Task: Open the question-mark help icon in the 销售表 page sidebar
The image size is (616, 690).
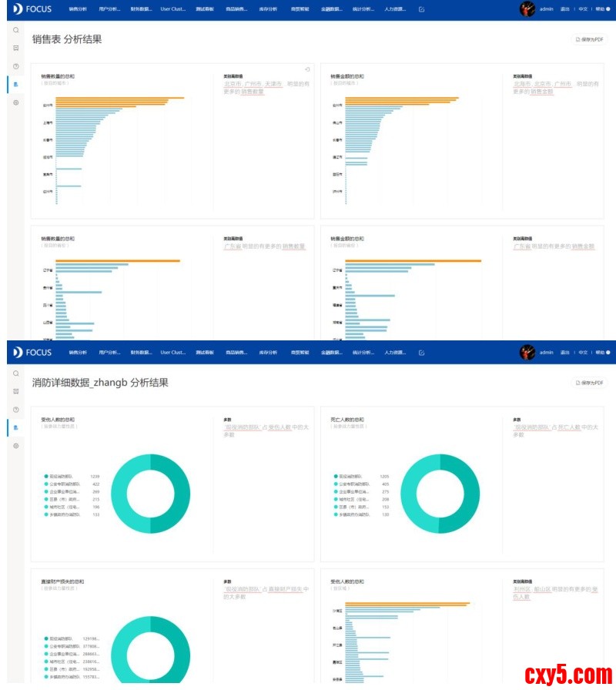Action: point(16,66)
